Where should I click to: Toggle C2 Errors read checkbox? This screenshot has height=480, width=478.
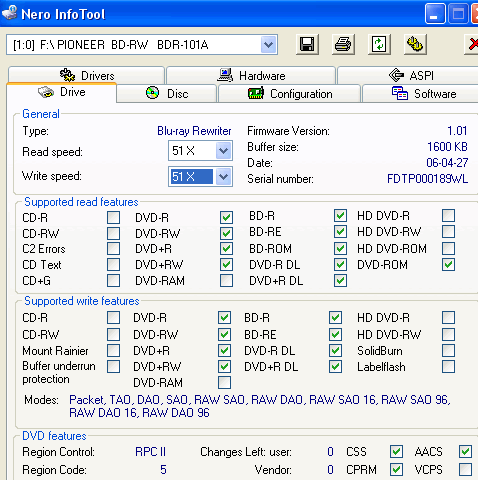coord(113,249)
